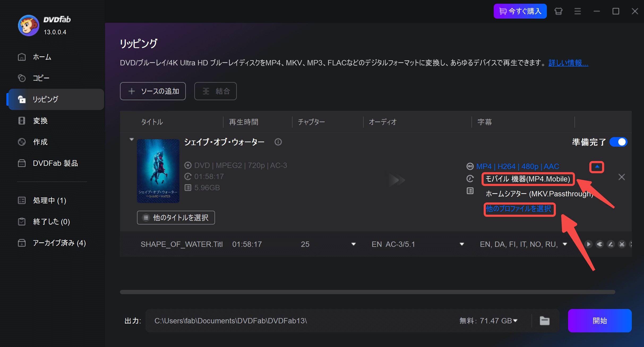Image resolution: width=644 pixels, height=347 pixels.
Task: Collapse the title row triangle expander
Action: point(131,139)
